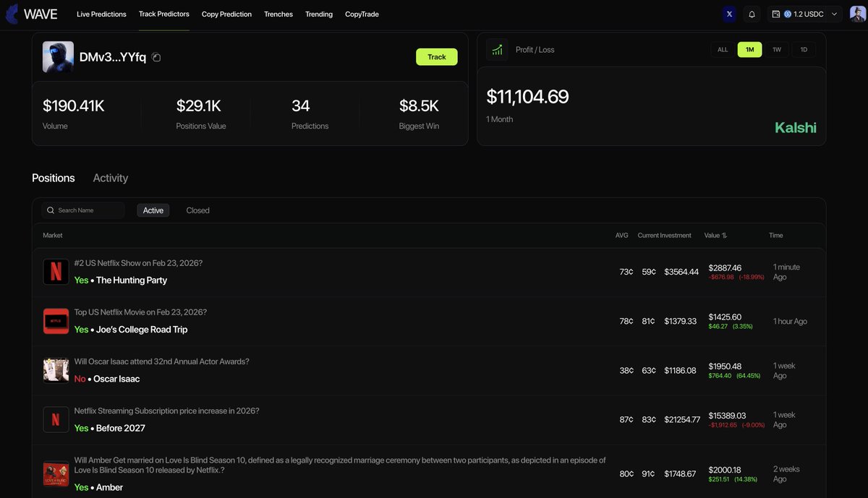Click the $11,104.69 profit value
This screenshot has height=498, width=868.
point(527,97)
